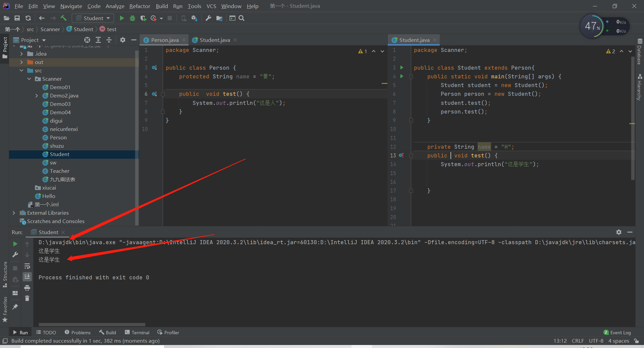Toggle the Project tool window stripe button
Viewport: 644px width, 348px height.
pyautogui.click(x=5, y=48)
